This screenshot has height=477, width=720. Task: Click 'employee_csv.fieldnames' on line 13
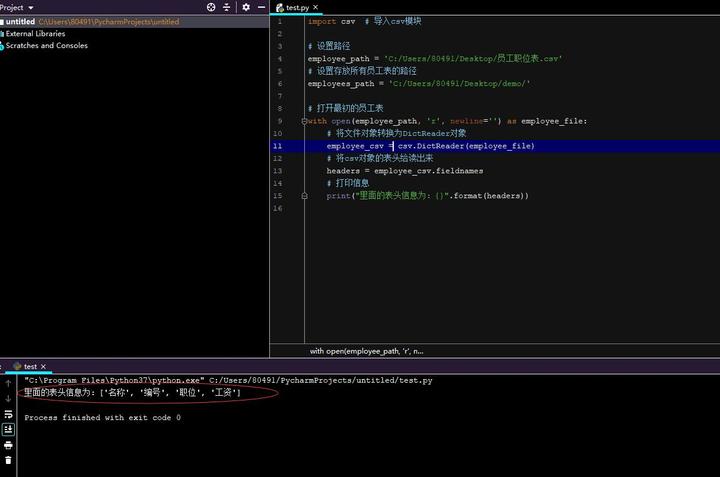point(428,171)
